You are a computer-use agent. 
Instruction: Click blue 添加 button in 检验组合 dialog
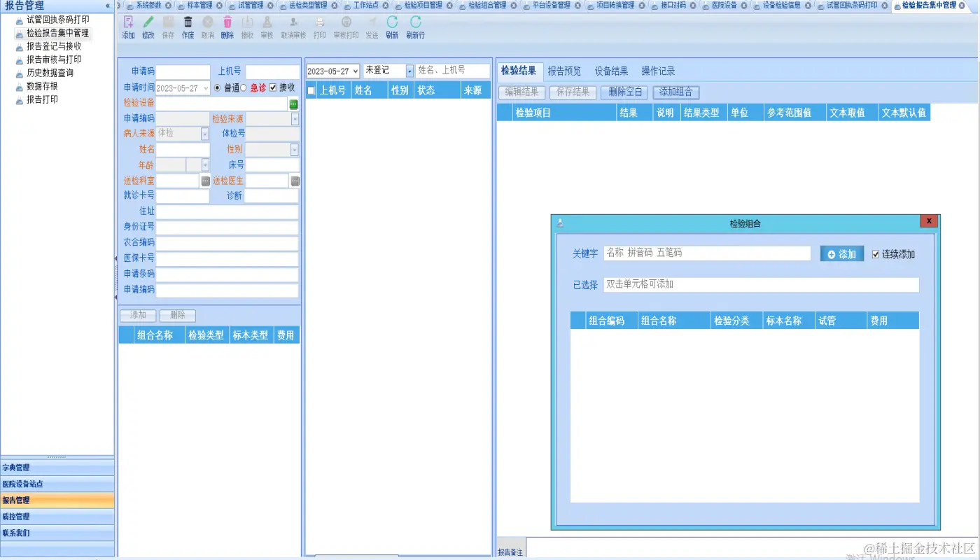click(x=842, y=254)
